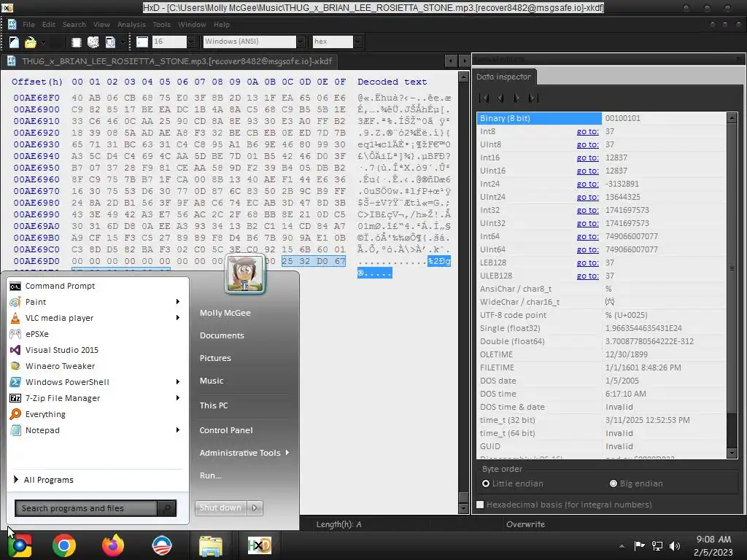This screenshot has width=747, height=560.
Task: Toggle Hexadecimal basis checkbox
Action: (x=480, y=505)
